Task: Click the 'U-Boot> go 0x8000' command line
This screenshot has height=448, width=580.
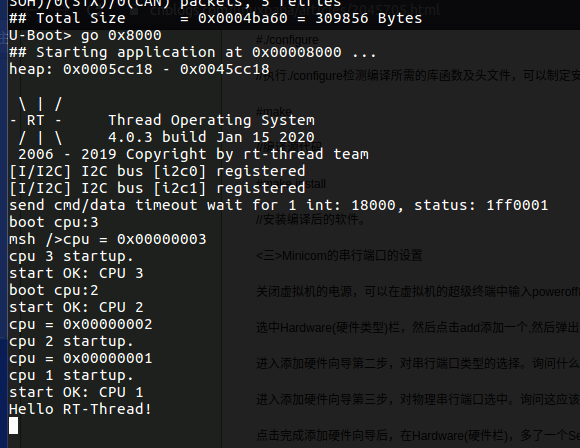Action: point(85,36)
